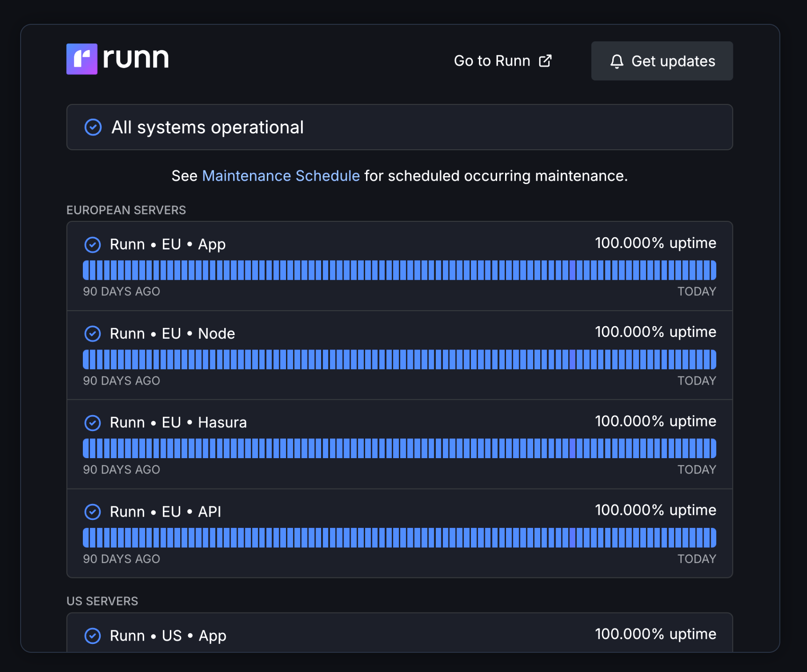Open the Maintenance Schedule link
The height and width of the screenshot is (672, 807).
tap(281, 176)
